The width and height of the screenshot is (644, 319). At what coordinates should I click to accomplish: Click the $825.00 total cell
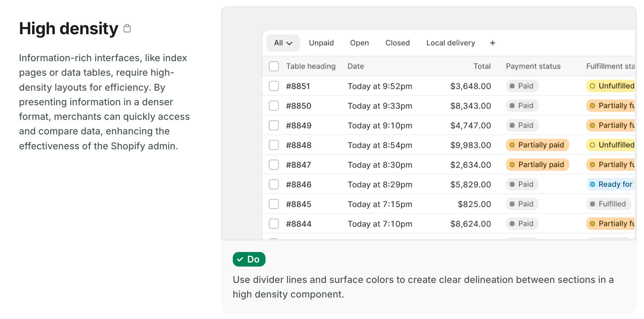tap(474, 204)
